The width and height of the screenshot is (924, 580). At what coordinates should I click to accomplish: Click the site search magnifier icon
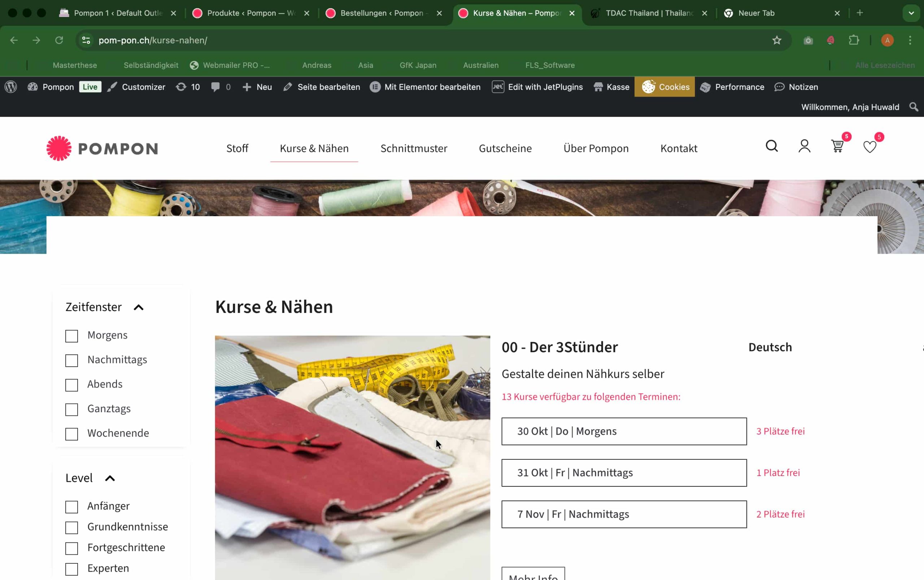(772, 146)
